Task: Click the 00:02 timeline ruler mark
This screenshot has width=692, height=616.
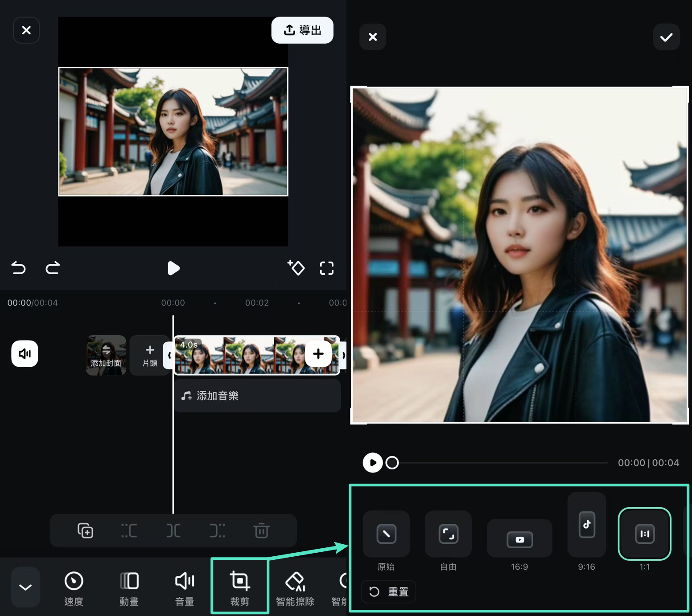Action: click(257, 303)
